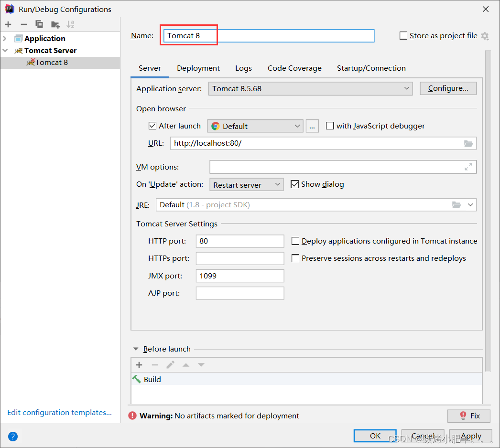The height and width of the screenshot is (448, 500).
Task: Open the Default browser dropdown
Action: pyautogui.click(x=255, y=126)
